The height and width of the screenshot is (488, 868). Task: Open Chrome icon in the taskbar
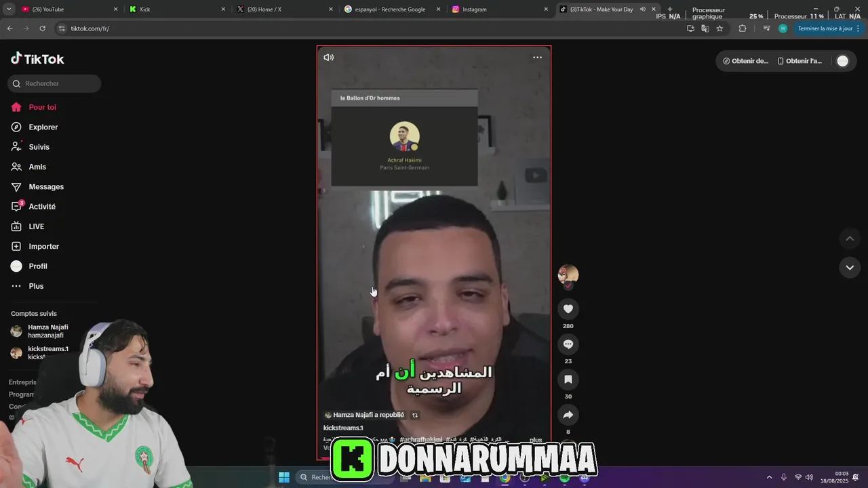pos(505,478)
